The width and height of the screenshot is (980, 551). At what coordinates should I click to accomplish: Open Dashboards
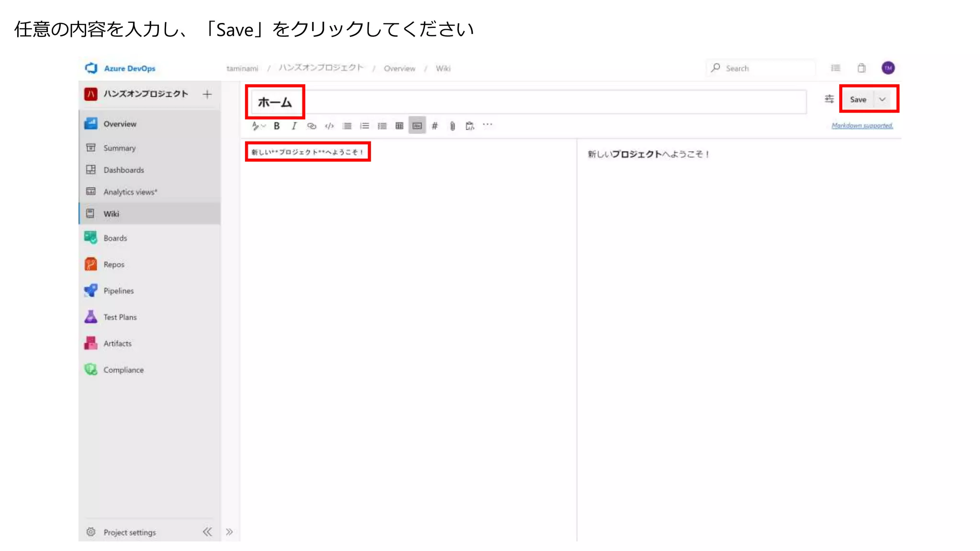150,170
